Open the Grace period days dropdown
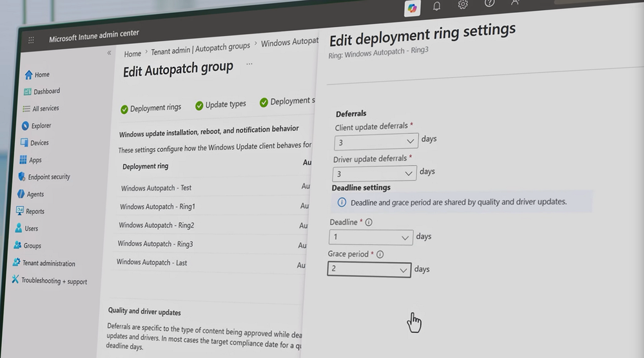The width and height of the screenshot is (644, 358). (369, 269)
